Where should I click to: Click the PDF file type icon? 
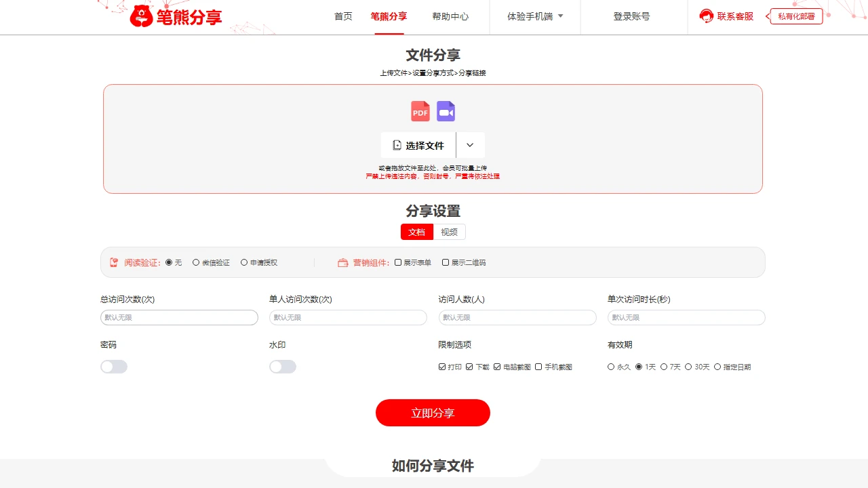(420, 111)
